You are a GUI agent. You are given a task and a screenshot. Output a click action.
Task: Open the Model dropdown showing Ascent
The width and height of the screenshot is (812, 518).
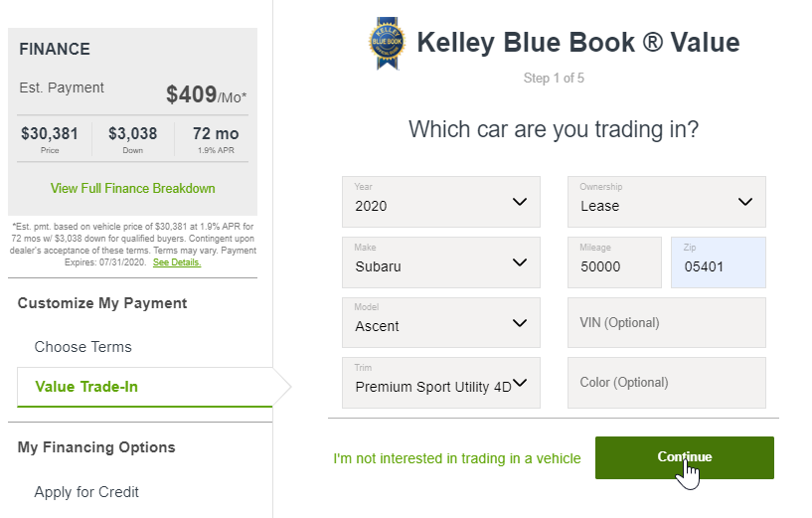(440, 322)
